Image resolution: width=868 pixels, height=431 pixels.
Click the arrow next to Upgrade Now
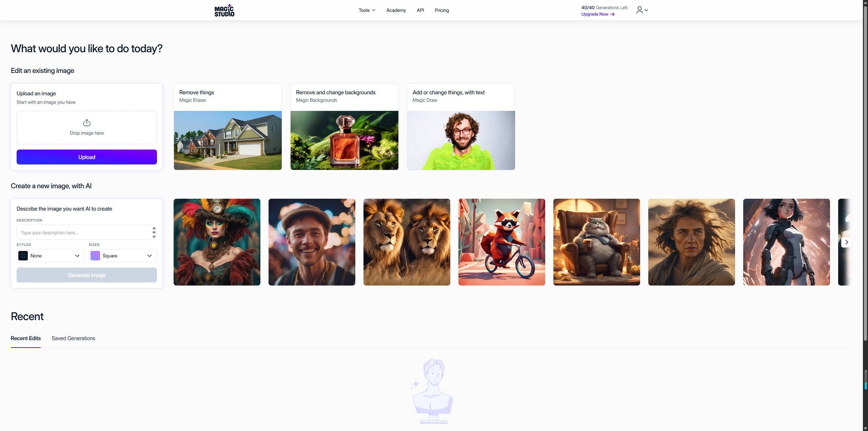click(612, 14)
